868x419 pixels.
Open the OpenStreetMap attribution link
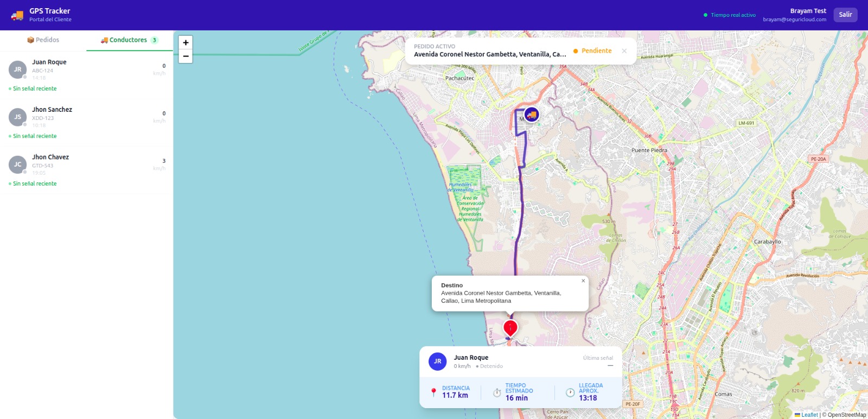pyautogui.click(x=847, y=415)
